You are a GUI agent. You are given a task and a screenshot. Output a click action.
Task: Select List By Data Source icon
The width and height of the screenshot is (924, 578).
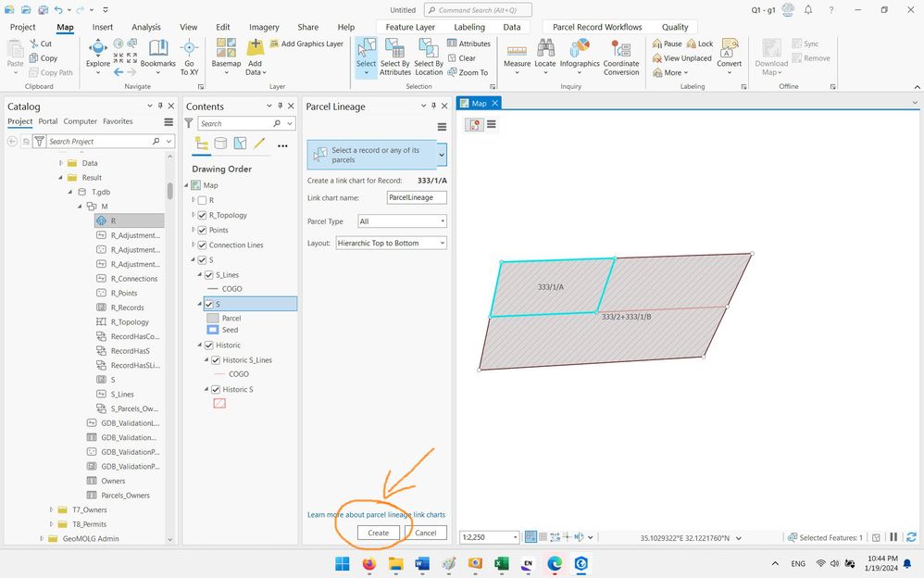[x=220, y=144]
